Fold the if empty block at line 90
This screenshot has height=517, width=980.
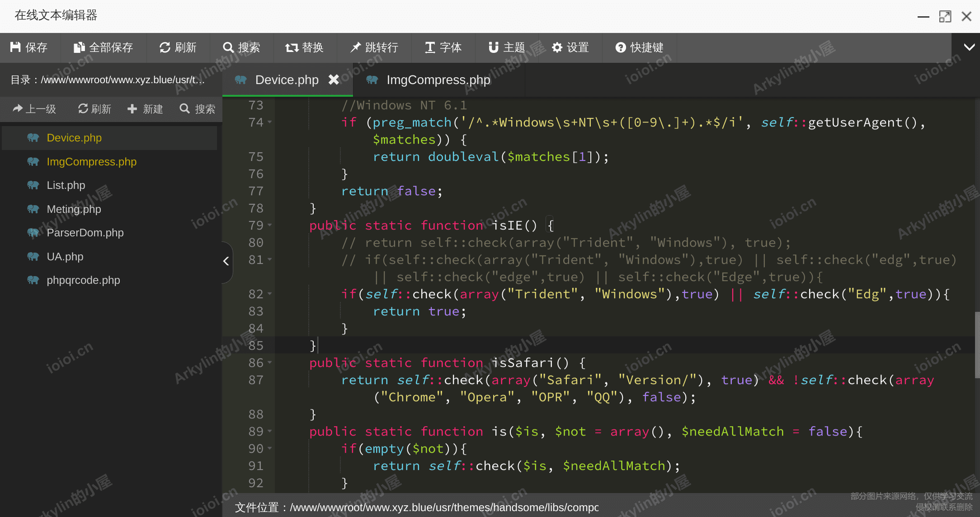click(270, 448)
